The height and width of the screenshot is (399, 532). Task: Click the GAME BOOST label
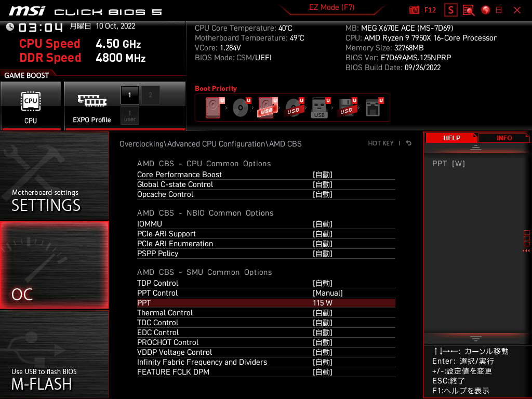click(x=26, y=75)
